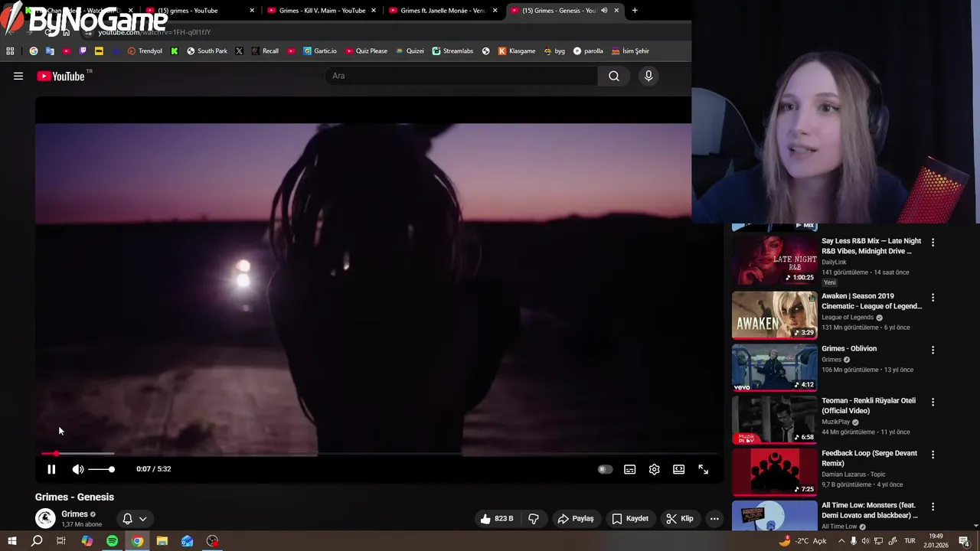
Task: Open options menu for Teoman - Renkli Rüyalar
Action: tap(933, 402)
